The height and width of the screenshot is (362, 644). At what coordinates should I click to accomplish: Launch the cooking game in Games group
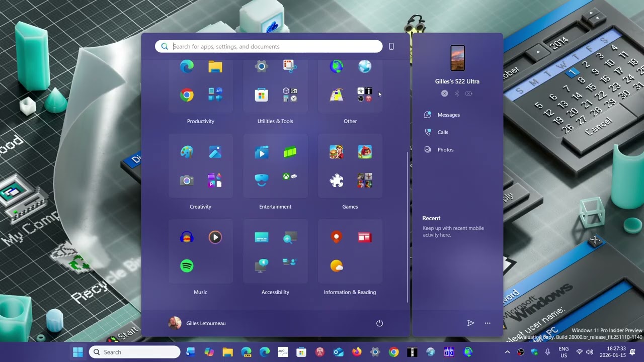coord(337,152)
